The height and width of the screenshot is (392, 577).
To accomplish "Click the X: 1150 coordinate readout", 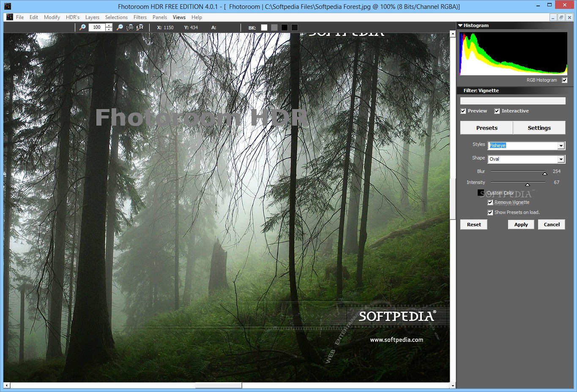I will [165, 27].
